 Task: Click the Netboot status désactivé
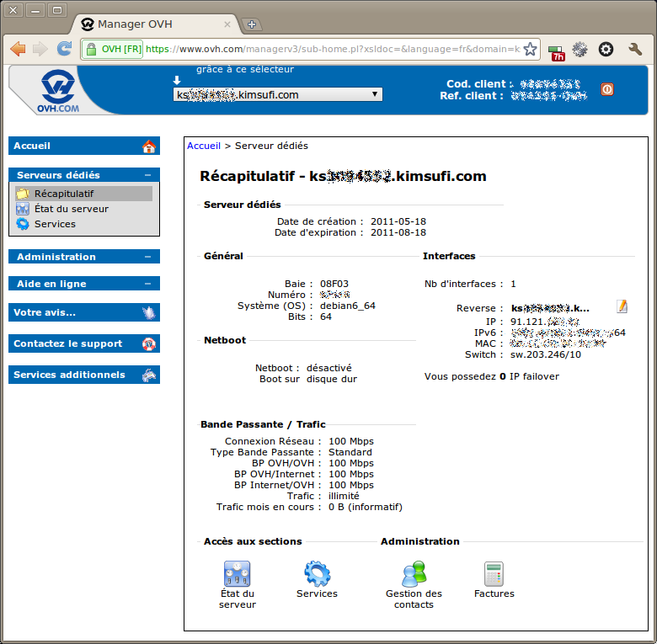coord(328,368)
